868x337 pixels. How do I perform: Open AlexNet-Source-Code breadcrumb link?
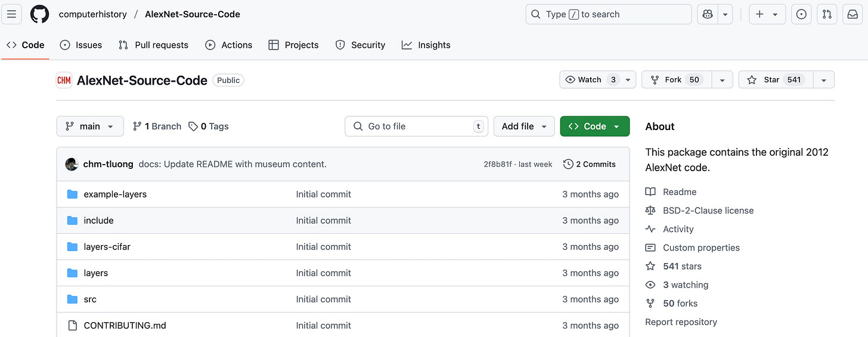tap(193, 14)
